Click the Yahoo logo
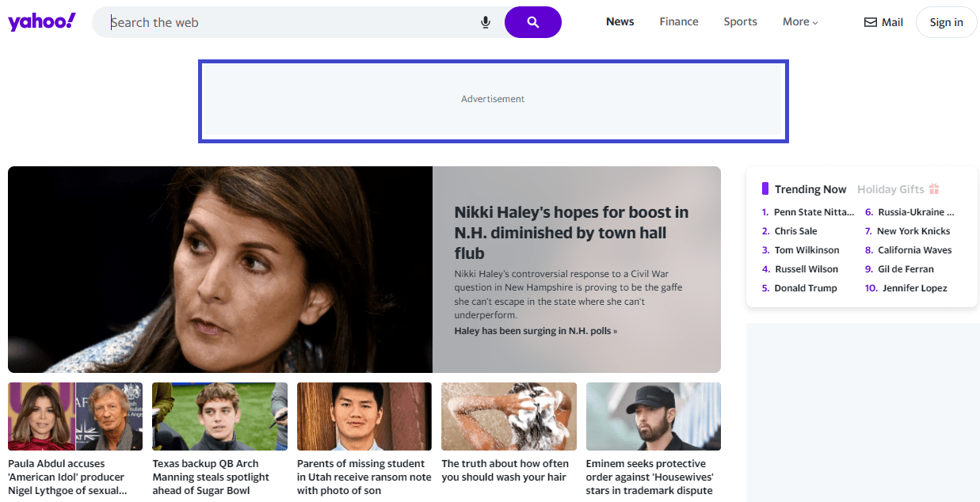The width and height of the screenshot is (980, 502). [x=42, y=21]
